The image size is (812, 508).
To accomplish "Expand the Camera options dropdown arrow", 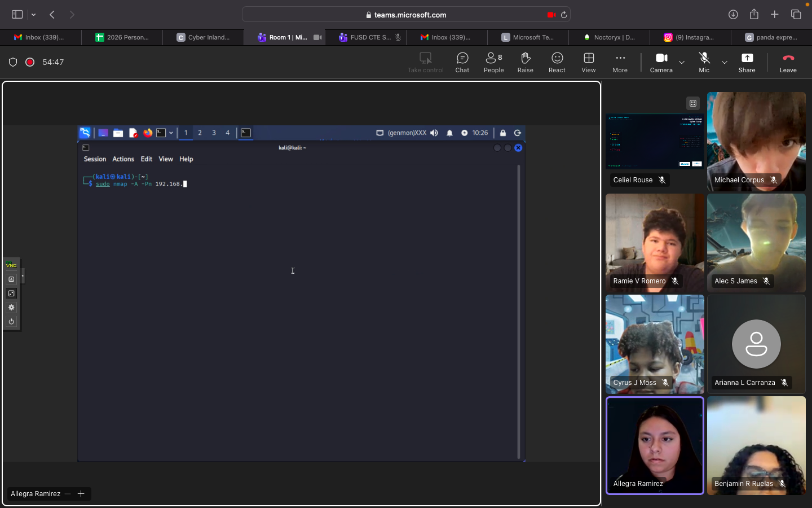I will click(682, 62).
